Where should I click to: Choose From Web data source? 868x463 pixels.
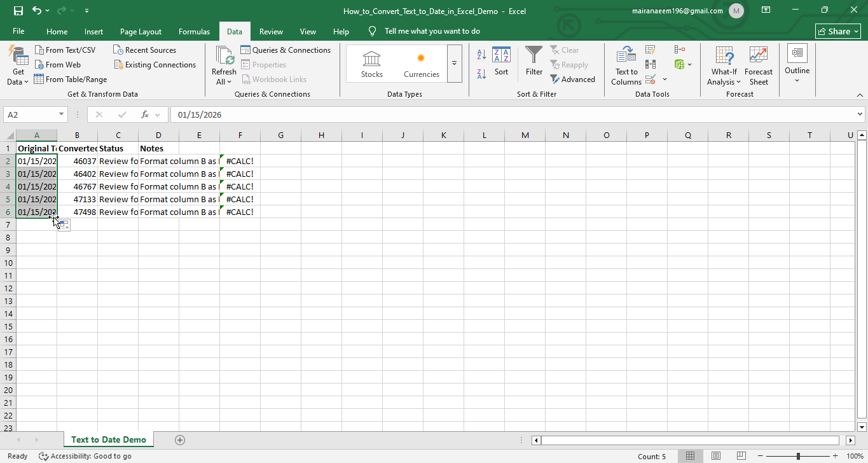pyautogui.click(x=57, y=65)
